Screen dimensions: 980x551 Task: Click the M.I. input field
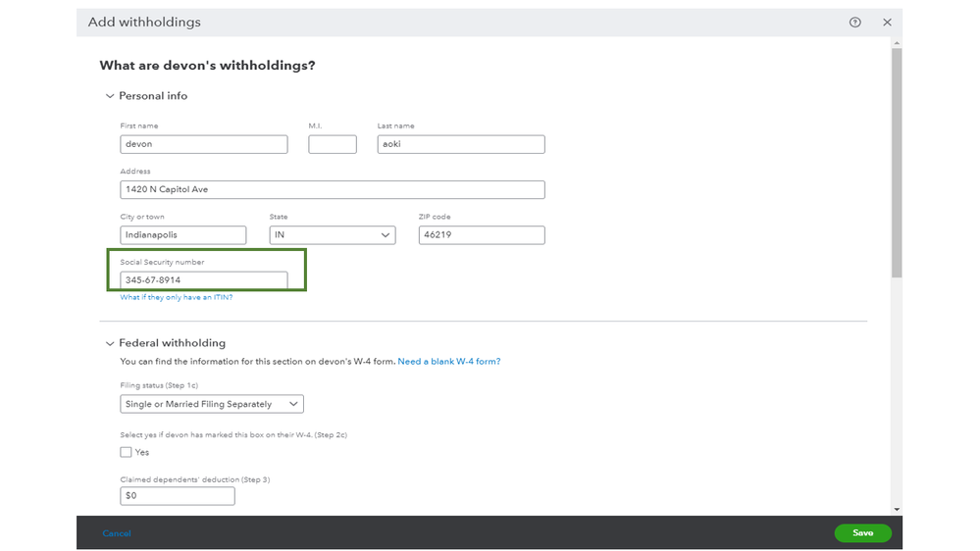[332, 144]
